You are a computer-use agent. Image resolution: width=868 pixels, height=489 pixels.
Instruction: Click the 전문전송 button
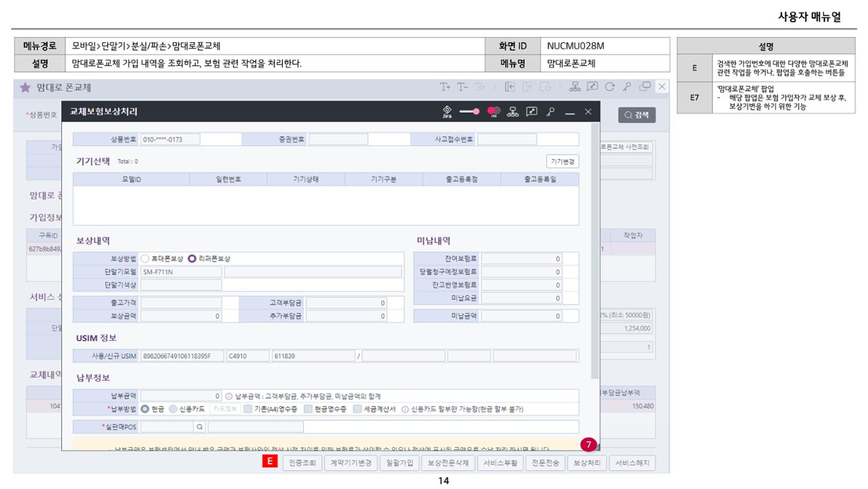[545, 463]
